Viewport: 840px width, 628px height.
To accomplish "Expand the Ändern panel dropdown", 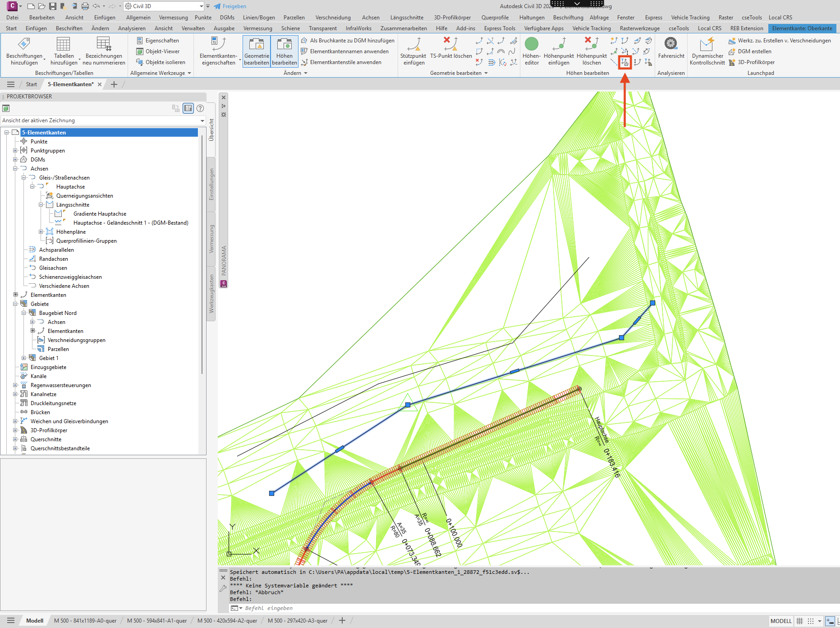I will coord(295,73).
